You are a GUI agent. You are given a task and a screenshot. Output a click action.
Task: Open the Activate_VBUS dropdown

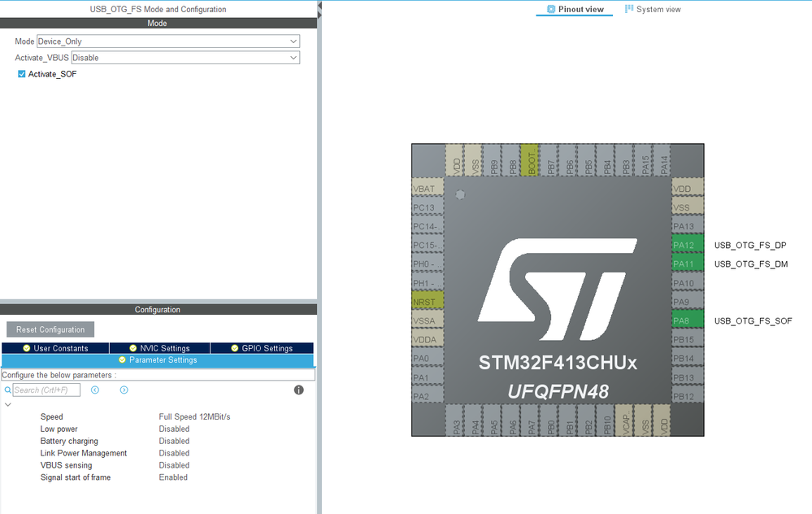point(185,58)
